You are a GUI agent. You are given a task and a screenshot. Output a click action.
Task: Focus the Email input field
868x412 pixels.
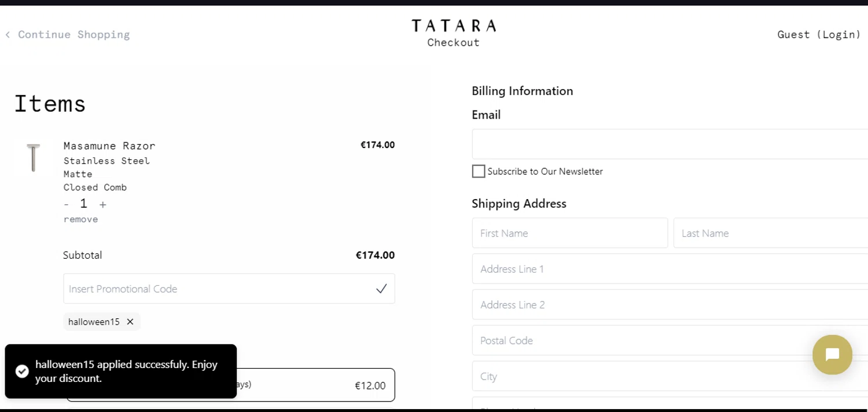click(x=670, y=144)
